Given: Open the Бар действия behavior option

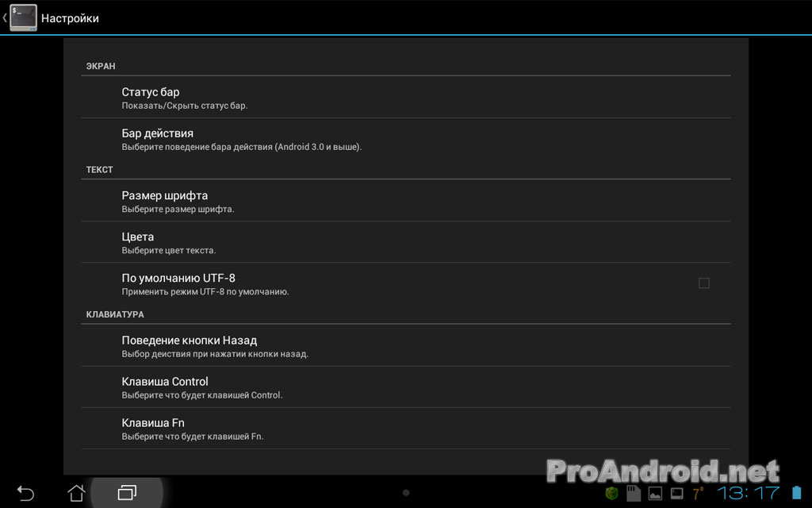Looking at the screenshot, I should tap(405, 139).
